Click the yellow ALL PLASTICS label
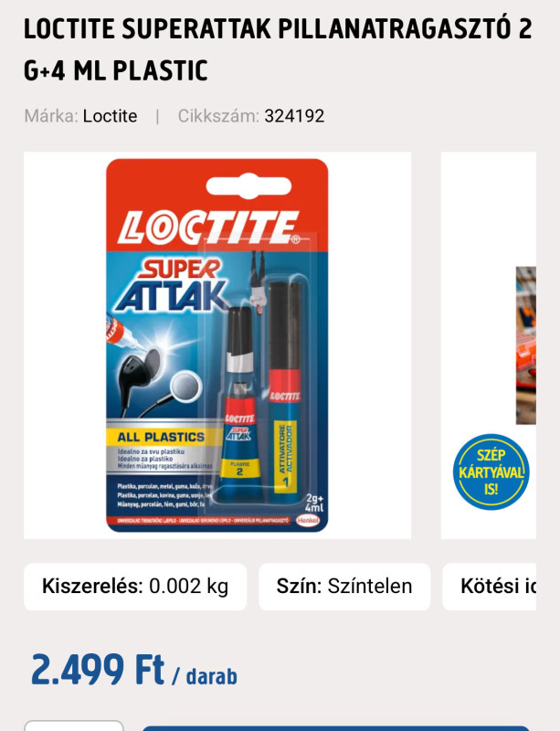The height and width of the screenshot is (731, 560). click(x=162, y=437)
